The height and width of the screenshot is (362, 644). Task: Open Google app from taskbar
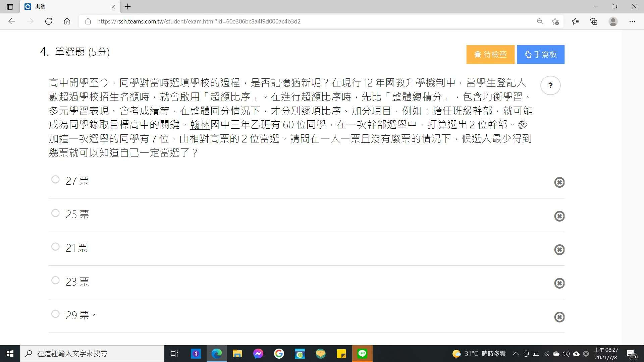click(x=279, y=354)
